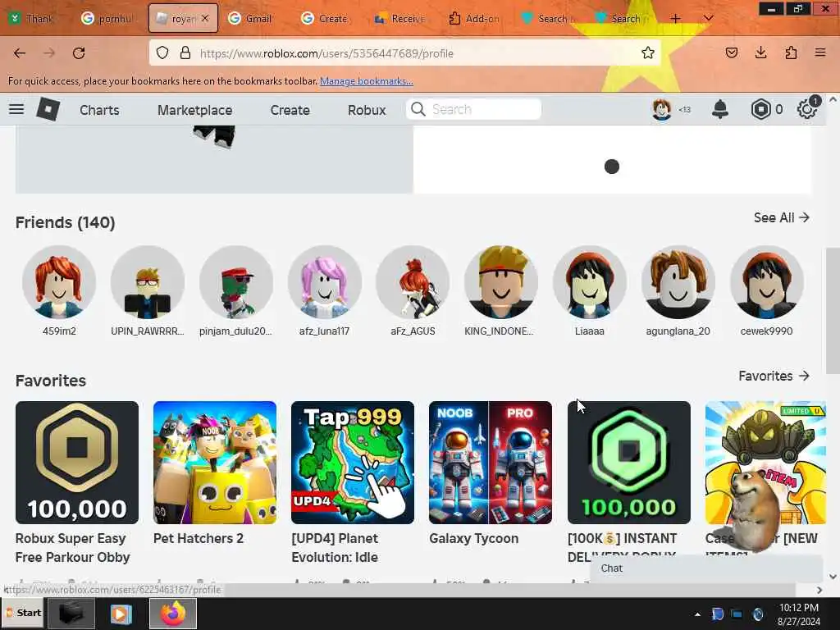Click See All friends link

781,217
